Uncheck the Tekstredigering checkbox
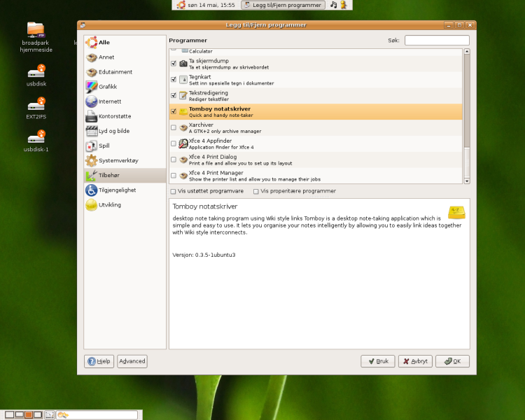525x420 pixels. click(174, 95)
